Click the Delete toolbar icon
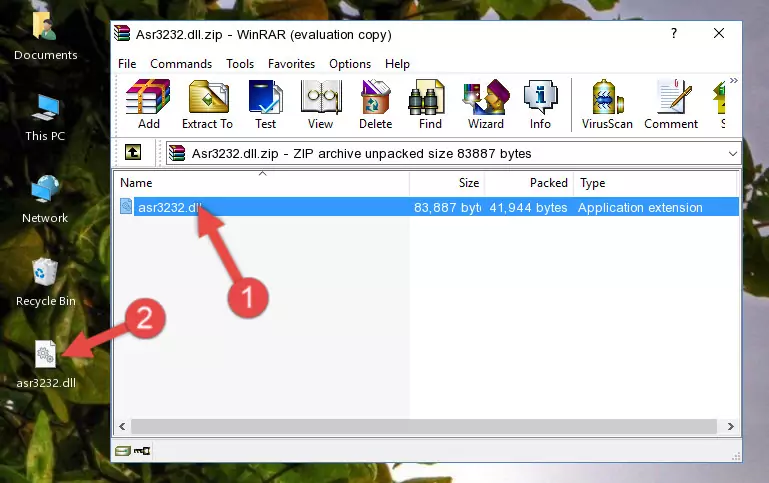769x483 pixels. point(375,104)
